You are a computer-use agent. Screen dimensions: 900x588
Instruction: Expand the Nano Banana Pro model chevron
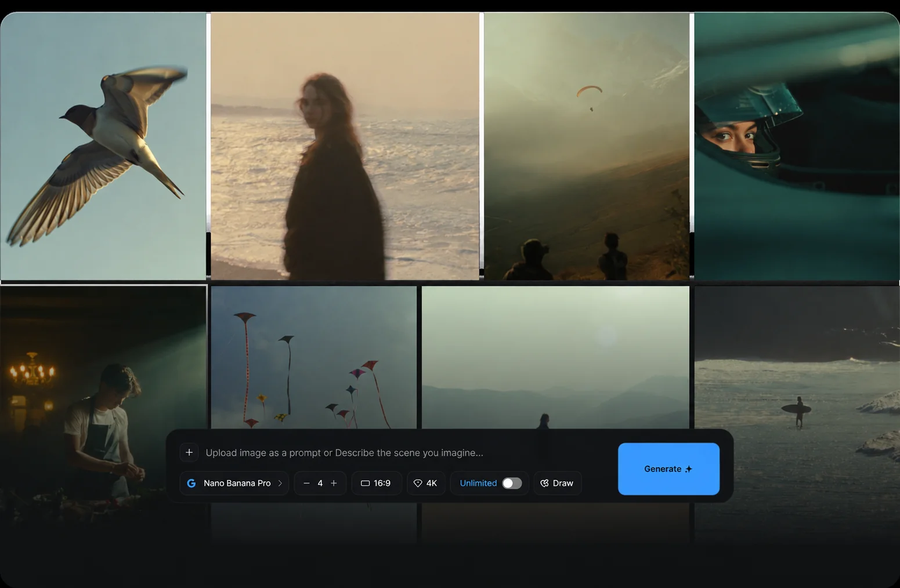pos(280,483)
